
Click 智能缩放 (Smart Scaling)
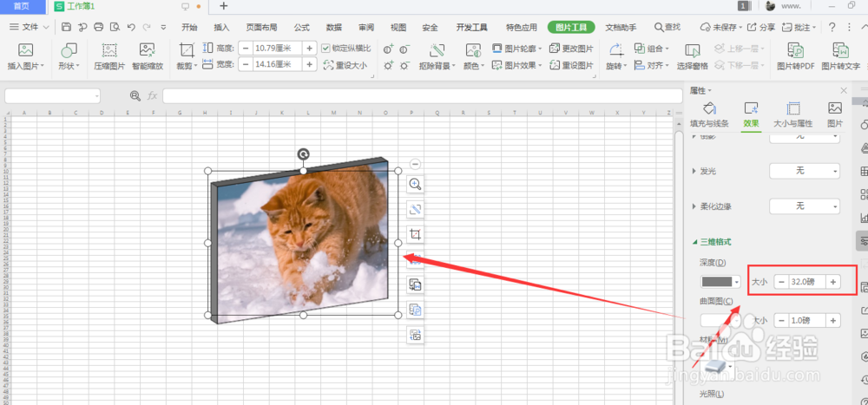148,56
